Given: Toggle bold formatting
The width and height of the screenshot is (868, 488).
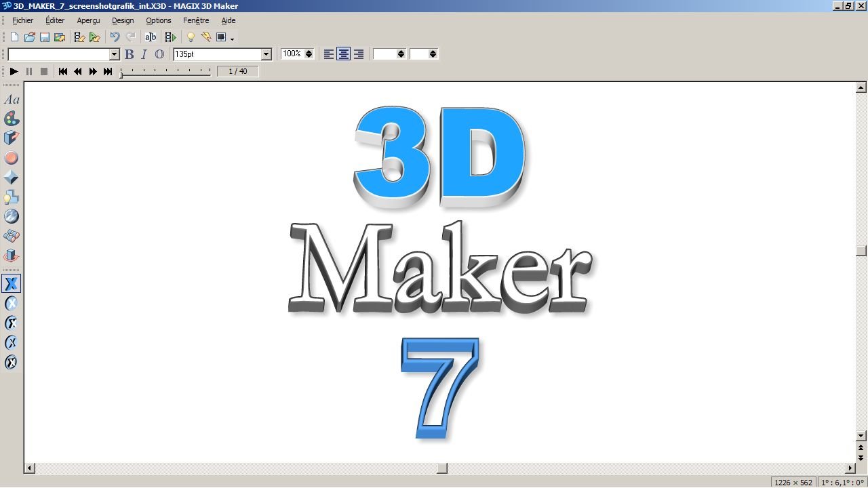Looking at the screenshot, I should [x=130, y=54].
